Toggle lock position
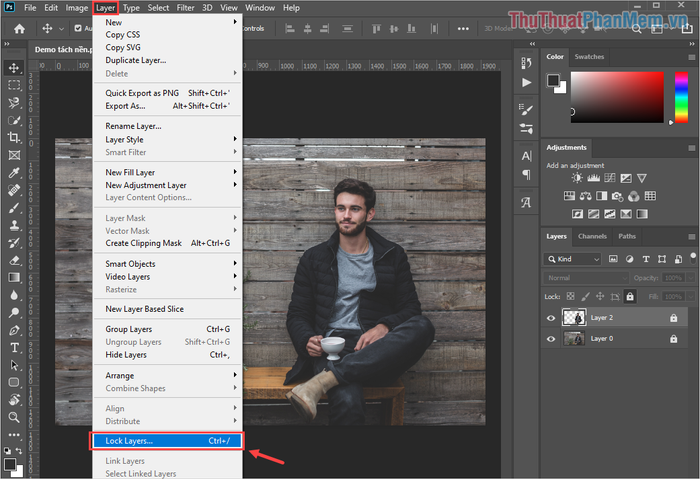Screen dimensions: 700x479 [600, 296]
